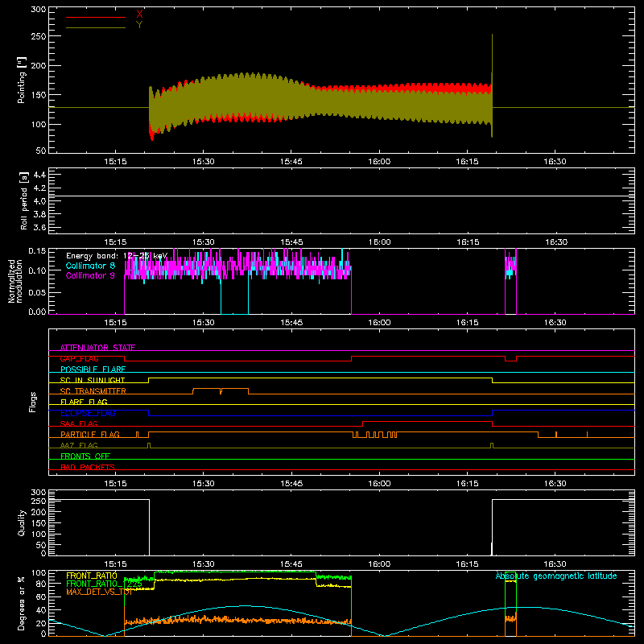Click the SC_IN_SUNLIGHT label
This screenshot has width=644, height=644.
93,380
